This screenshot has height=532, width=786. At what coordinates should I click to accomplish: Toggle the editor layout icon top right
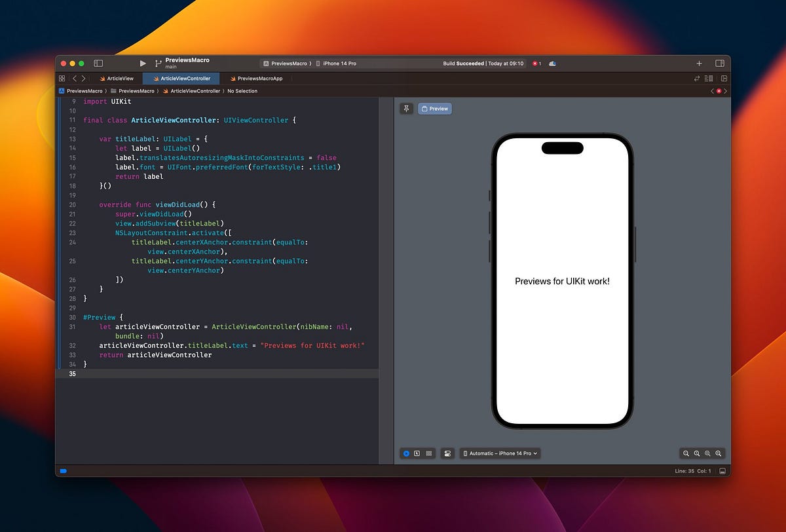(x=719, y=64)
